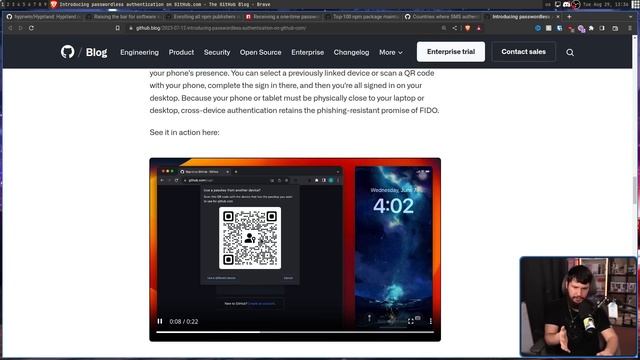Open the Security blog section
640x360 pixels.
click(217, 52)
